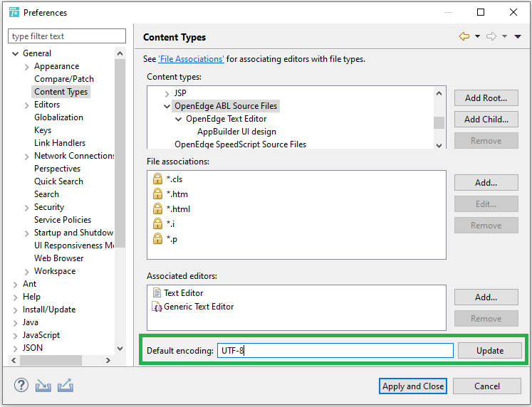Select the Keys preference page
Image resolution: width=532 pixels, height=407 pixels.
(x=43, y=130)
